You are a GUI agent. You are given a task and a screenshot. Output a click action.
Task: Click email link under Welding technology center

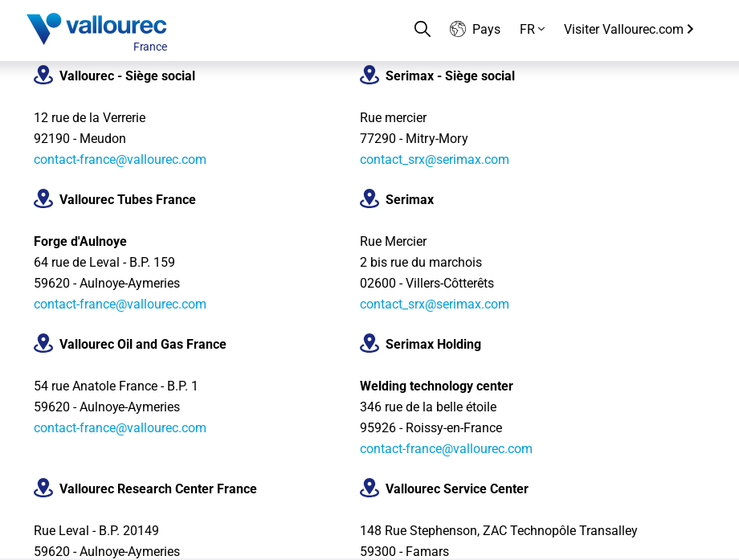point(446,449)
